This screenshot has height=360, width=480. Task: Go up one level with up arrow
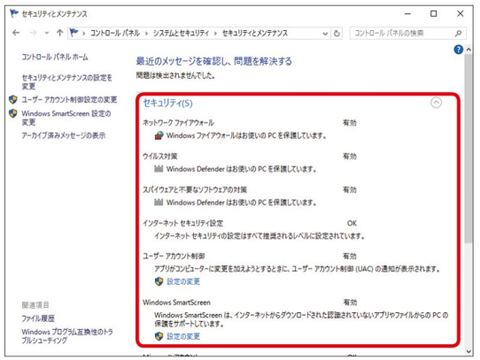pyautogui.click(x=60, y=33)
